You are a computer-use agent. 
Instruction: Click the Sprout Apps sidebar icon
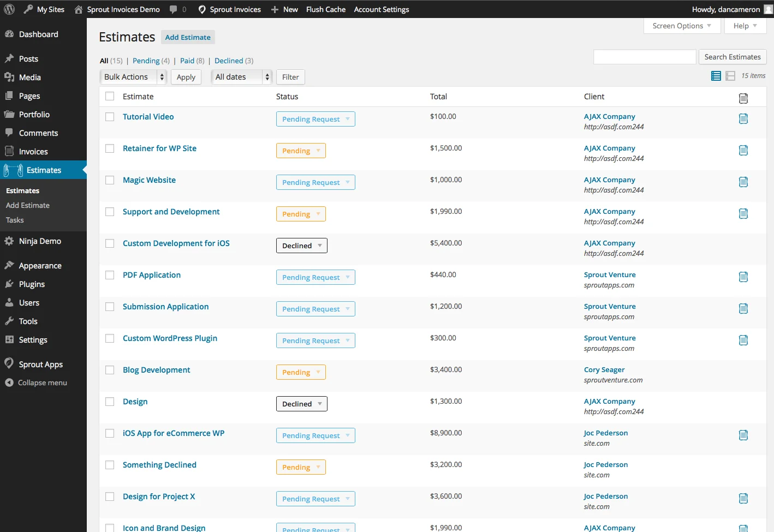coord(10,364)
